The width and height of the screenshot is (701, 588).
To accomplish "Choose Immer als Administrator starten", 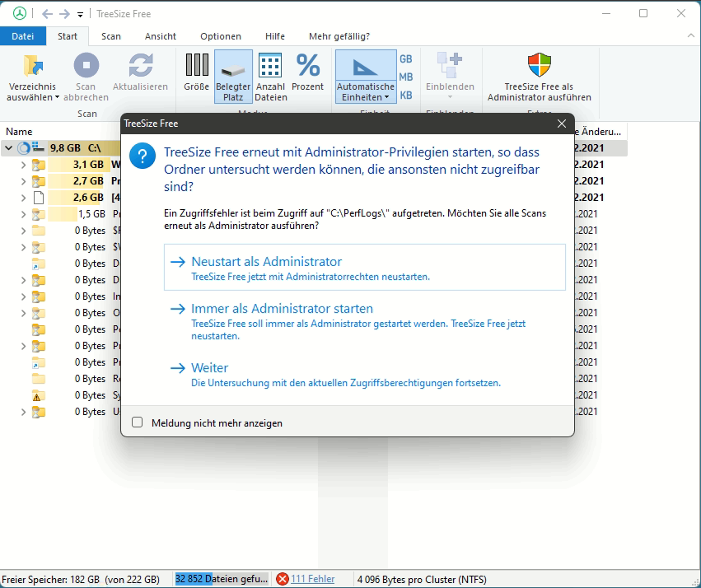I will click(x=365, y=321).
